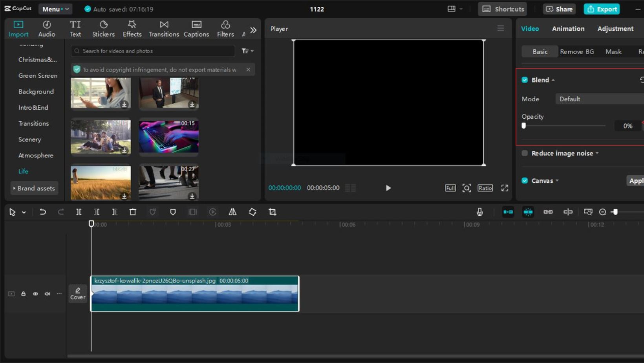The width and height of the screenshot is (644, 363).
Task: Toggle track visibility eye icon
Action: tap(35, 294)
